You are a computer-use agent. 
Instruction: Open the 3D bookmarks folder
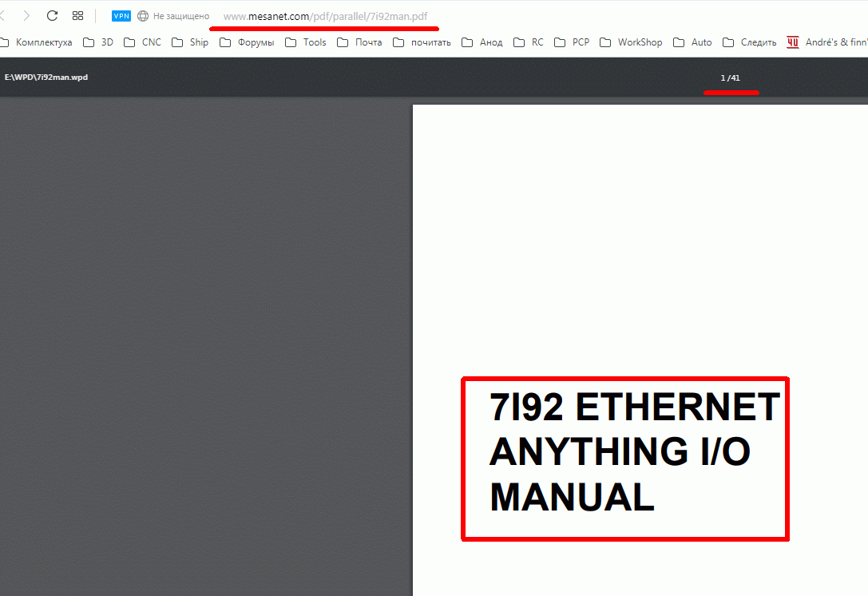point(98,42)
